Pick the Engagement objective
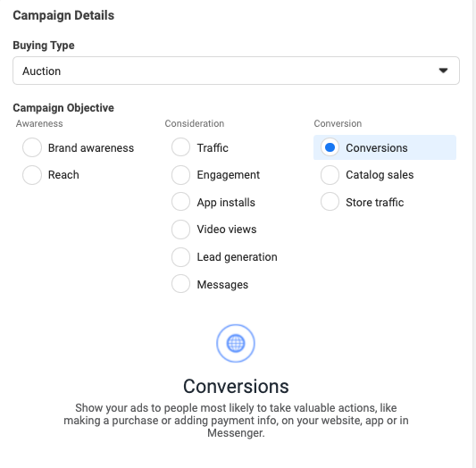Viewport: 476px width, 468px height. coord(180,175)
